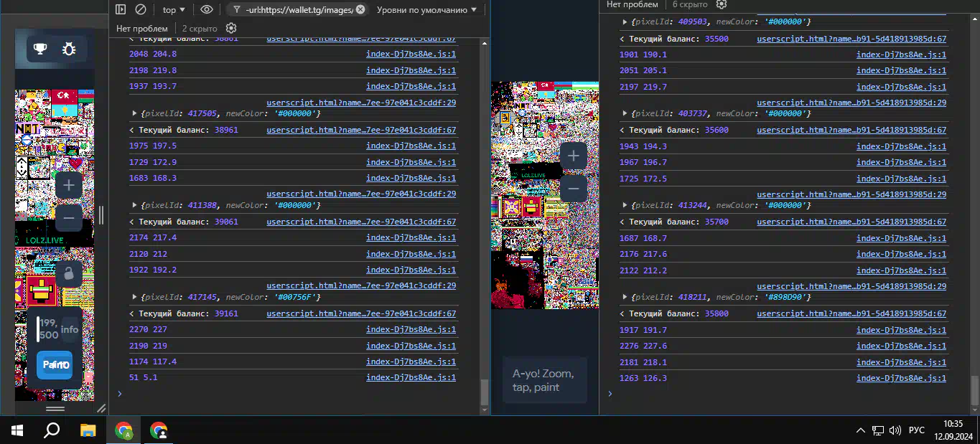Grab the device frame corner resize handle
980x444 pixels.
pyautogui.click(x=101, y=408)
